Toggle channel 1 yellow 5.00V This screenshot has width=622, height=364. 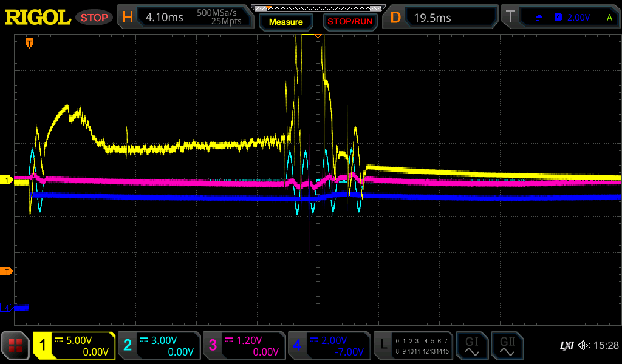(x=74, y=345)
